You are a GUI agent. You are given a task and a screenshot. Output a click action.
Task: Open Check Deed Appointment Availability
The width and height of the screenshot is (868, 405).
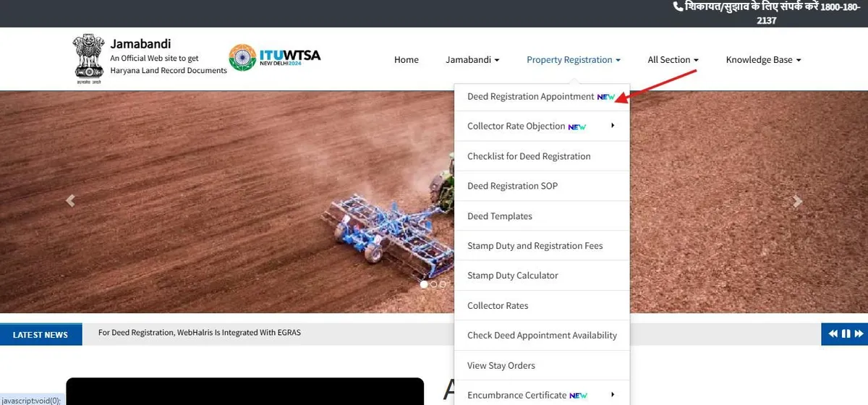[x=542, y=336]
